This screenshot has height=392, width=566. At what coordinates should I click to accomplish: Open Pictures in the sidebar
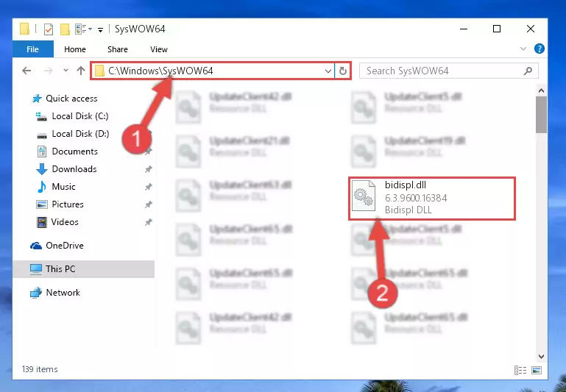[x=68, y=204]
